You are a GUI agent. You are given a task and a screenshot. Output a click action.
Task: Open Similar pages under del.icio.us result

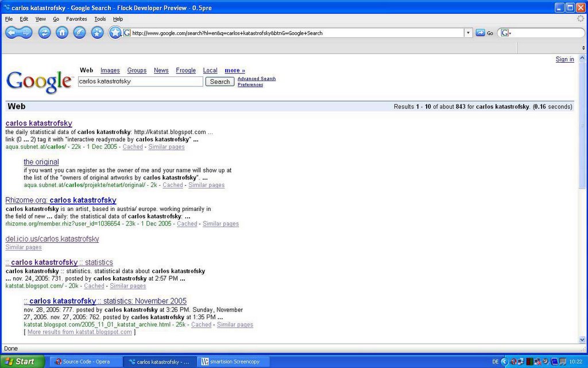pyautogui.click(x=24, y=247)
